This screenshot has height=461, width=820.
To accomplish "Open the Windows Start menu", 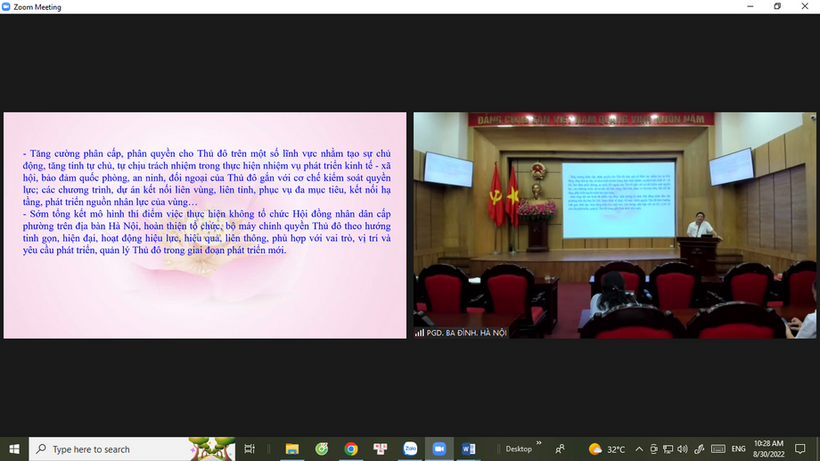I will coord(13,449).
